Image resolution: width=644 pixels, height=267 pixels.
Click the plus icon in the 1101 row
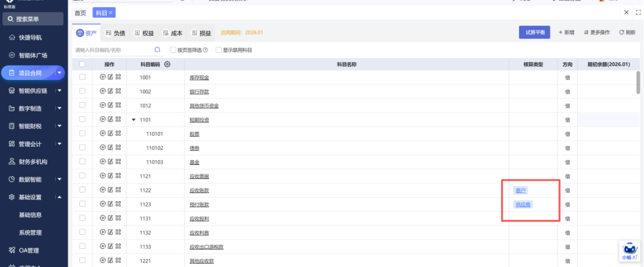tap(103, 119)
